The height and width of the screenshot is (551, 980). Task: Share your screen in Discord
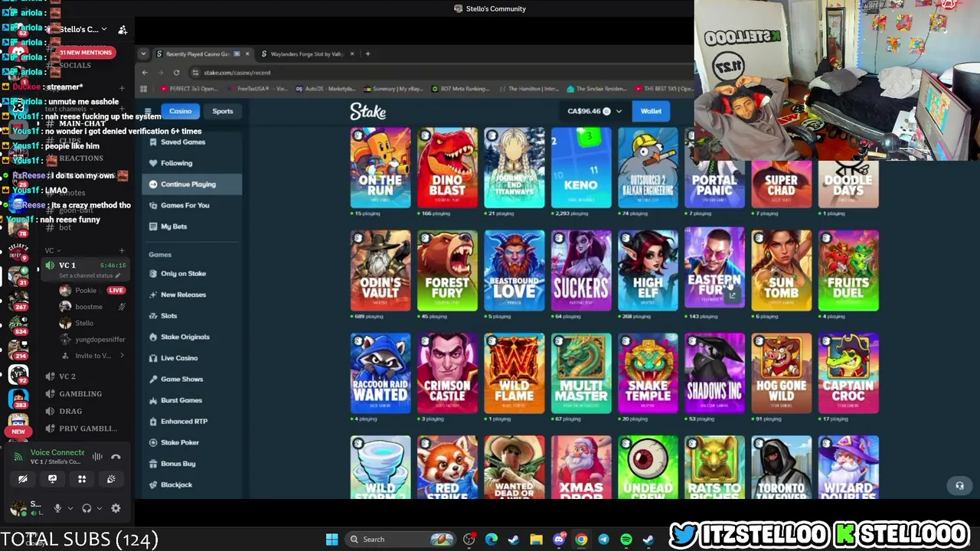point(52,479)
